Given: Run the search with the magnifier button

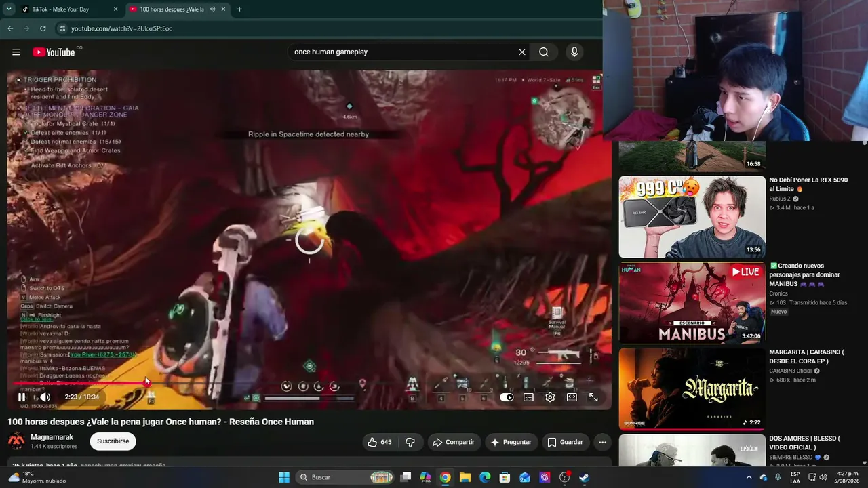Looking at the screenshot, I should [x=544, y=52].
